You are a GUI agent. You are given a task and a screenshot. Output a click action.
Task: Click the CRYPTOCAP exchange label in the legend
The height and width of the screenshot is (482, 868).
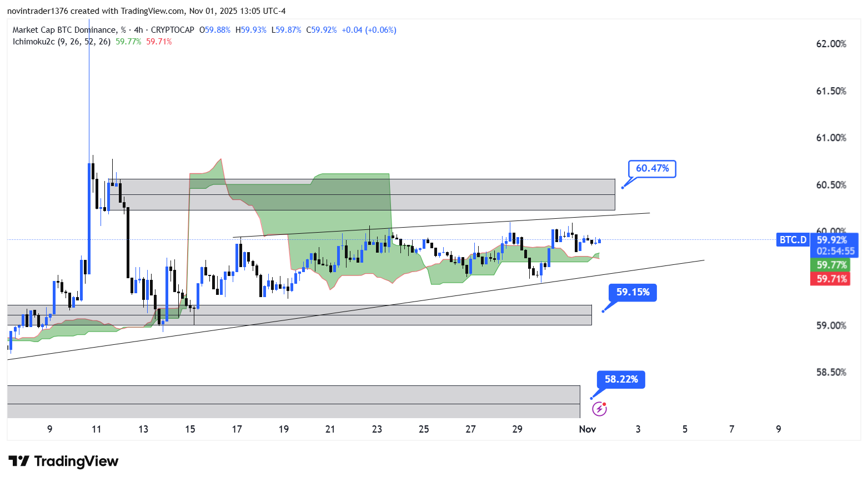pos(173,30)
